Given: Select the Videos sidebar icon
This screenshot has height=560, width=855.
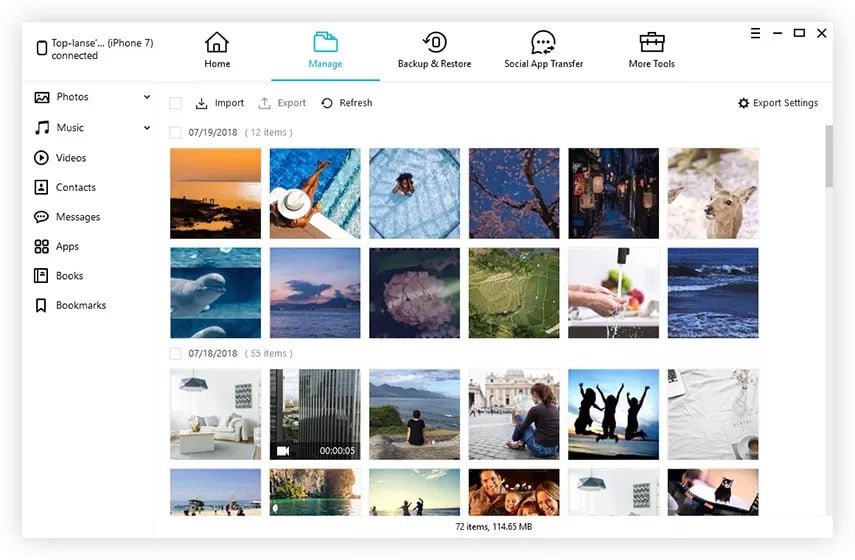Looking at the screenshot, I should (x=41, y=158).
